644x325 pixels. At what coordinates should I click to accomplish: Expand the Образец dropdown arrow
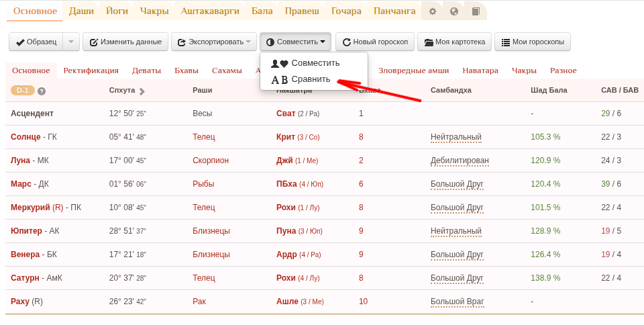pyautogui.click(x=71, y=42)
